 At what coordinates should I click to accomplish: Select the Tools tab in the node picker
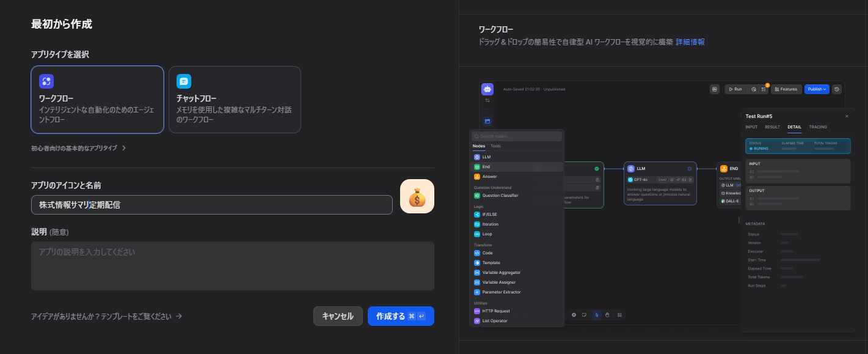(495, 146)
